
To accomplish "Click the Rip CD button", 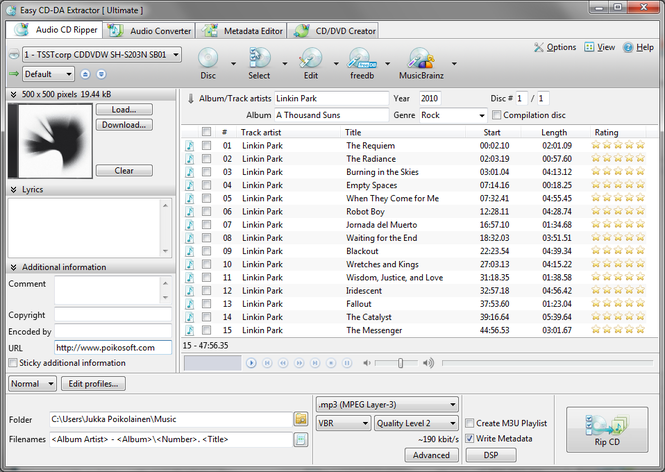I will [x=607, y=430].
